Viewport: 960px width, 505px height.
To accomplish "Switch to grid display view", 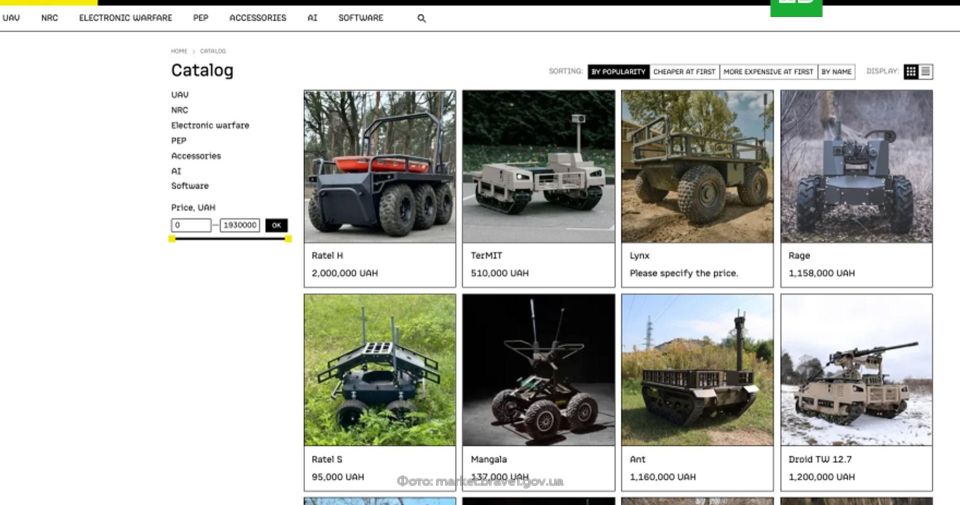I will coord(911,72).
